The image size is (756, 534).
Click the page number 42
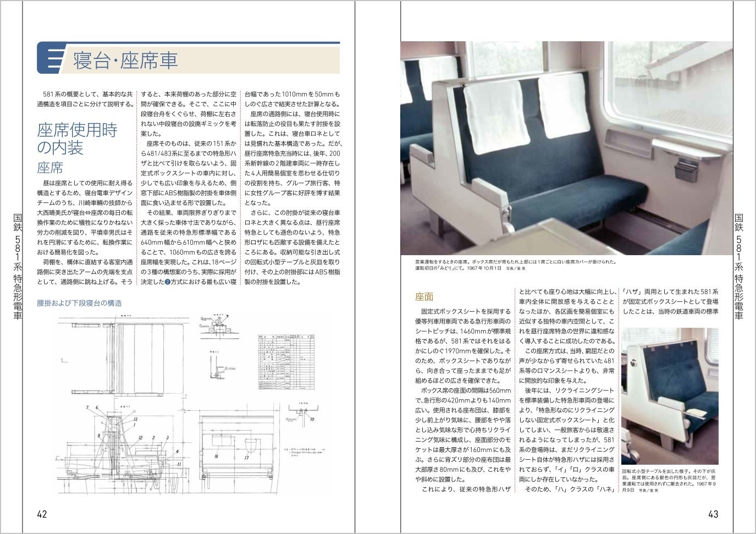(x=42, y=514)
